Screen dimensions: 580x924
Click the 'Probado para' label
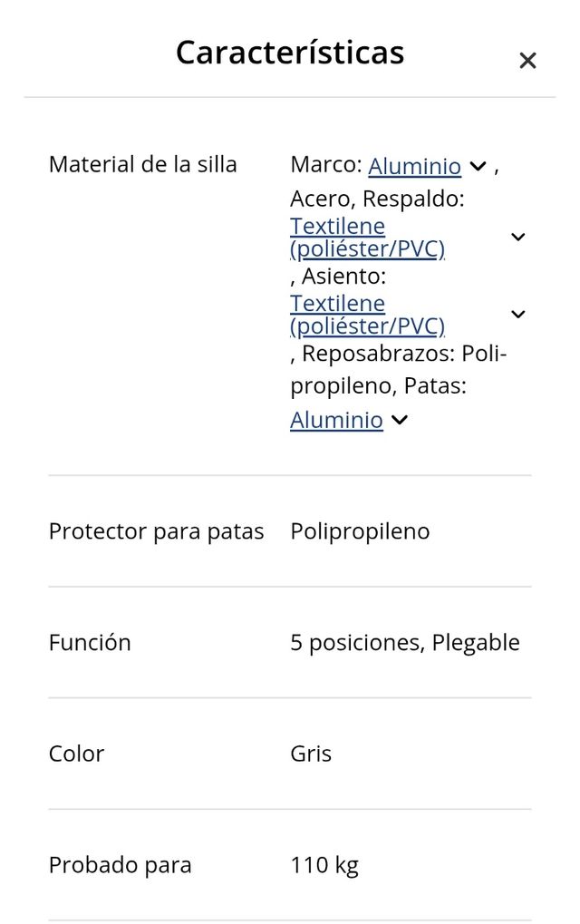coord(120,865)
